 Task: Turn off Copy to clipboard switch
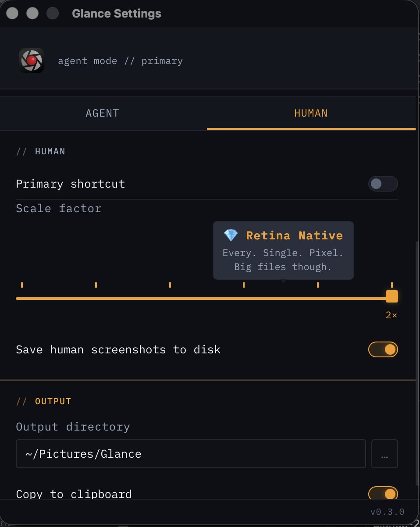pyautogui.click(x=383, y=494)
